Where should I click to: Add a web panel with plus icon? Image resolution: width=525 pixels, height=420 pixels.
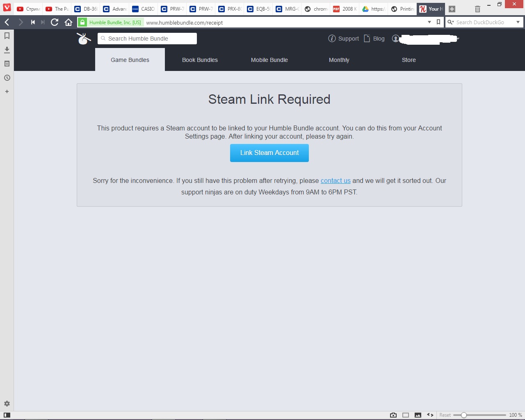point(7,91)
